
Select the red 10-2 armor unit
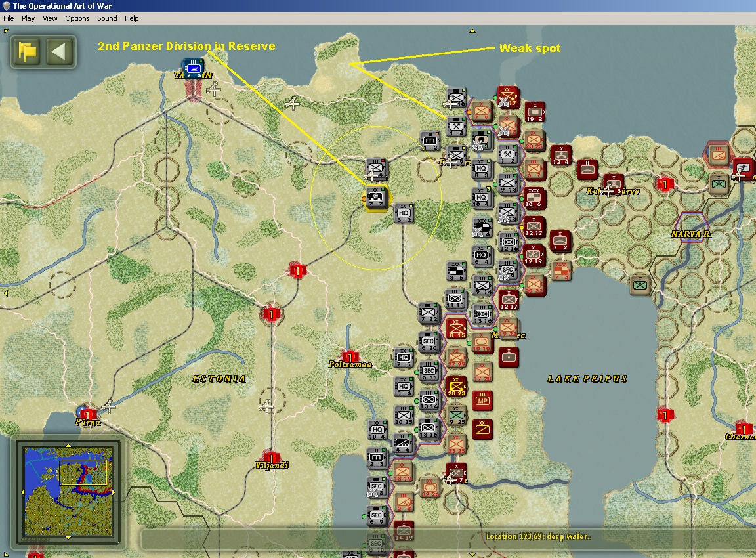(534, 112)
